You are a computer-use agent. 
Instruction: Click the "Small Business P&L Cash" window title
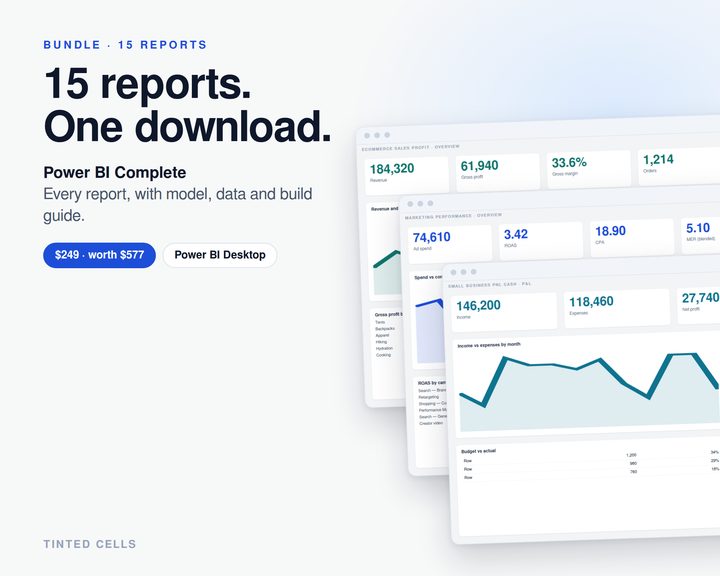pyautogui.click(x=489, y=285)
